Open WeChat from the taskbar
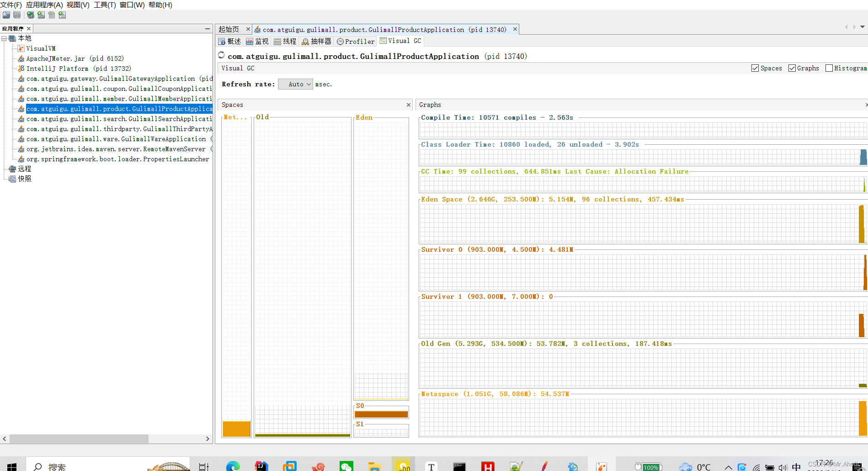The width and height of the screenshot is (868, 471). pos(346,466)
